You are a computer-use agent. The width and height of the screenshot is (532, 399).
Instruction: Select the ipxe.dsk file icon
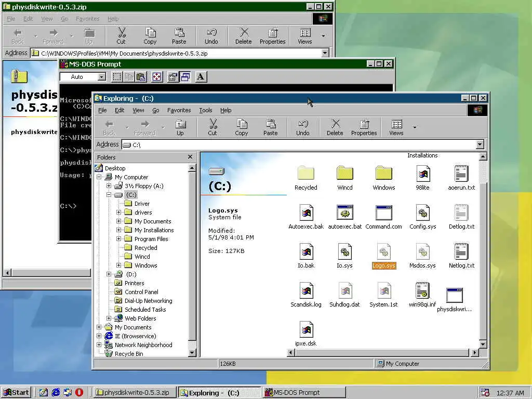306,329
